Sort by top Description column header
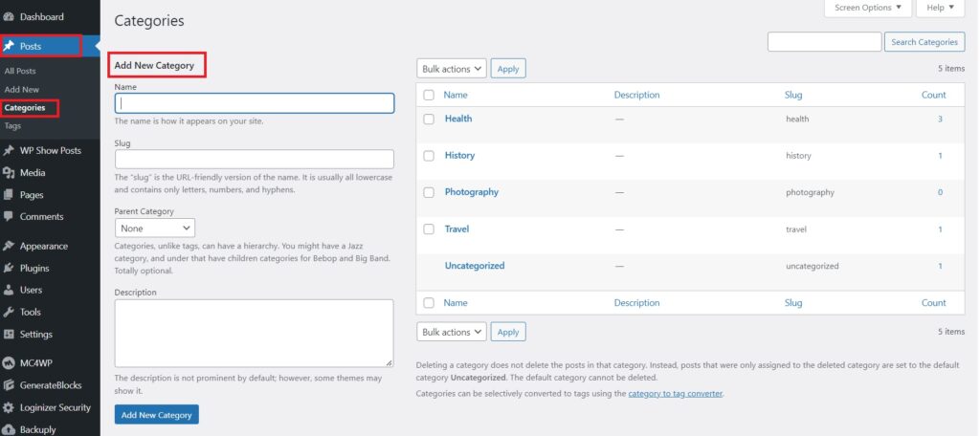Image resolution: width=980 pixels, height=436 pixels. [636, 95]
